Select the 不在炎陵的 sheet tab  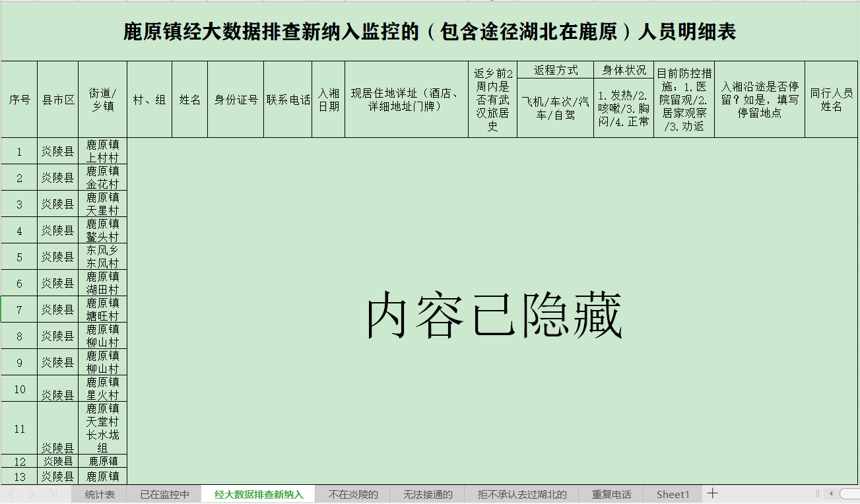click(x=353, y=494)
